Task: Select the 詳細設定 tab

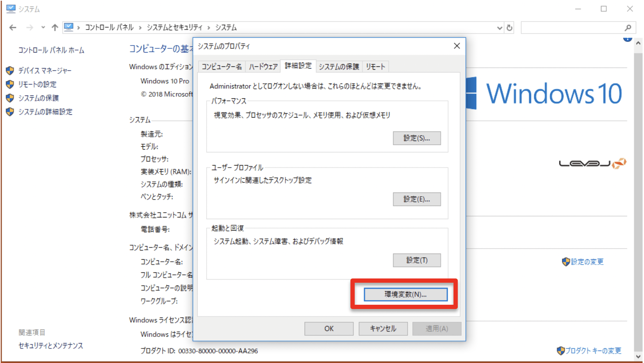Action: coord(298,66)
